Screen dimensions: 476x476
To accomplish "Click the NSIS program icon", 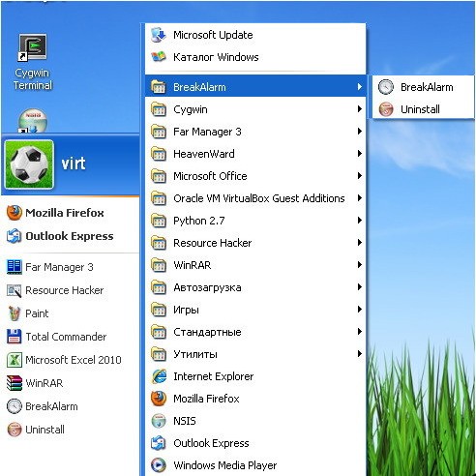I will (x=159, y=421).
